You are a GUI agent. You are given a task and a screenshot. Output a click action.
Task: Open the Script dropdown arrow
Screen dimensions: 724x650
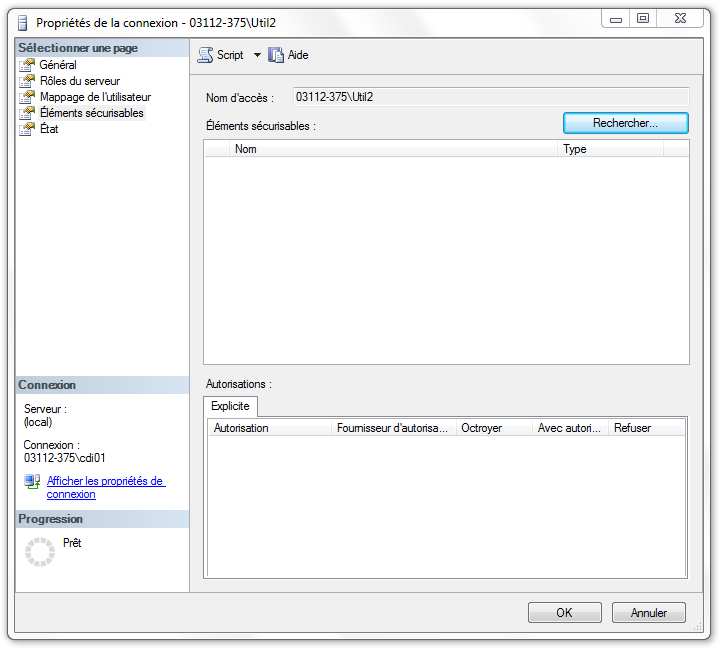pyautogui.click(x=257, y=55)
